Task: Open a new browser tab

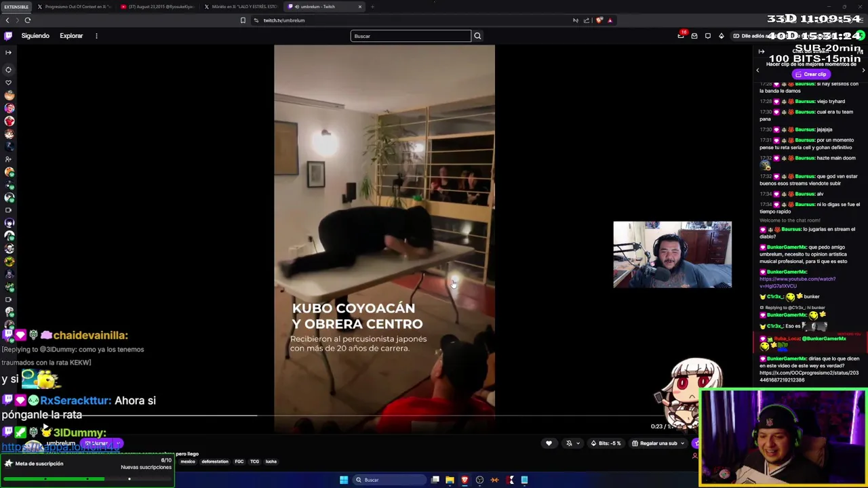Action: click(x=372, y=7)
